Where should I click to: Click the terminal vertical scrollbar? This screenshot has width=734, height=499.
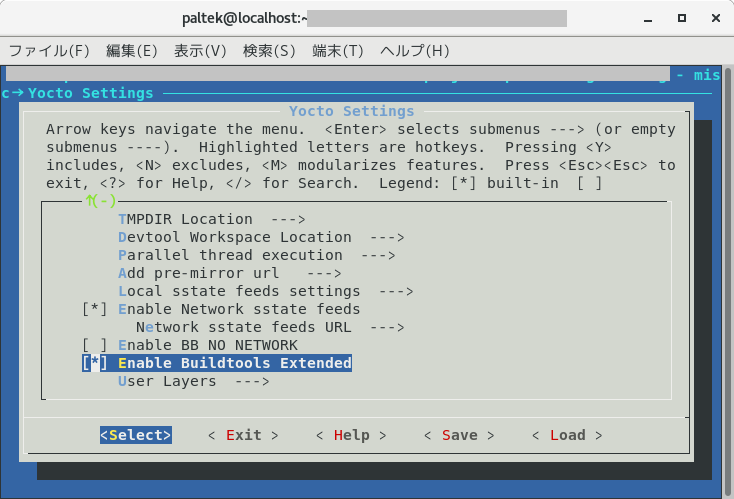pos(728,282)
